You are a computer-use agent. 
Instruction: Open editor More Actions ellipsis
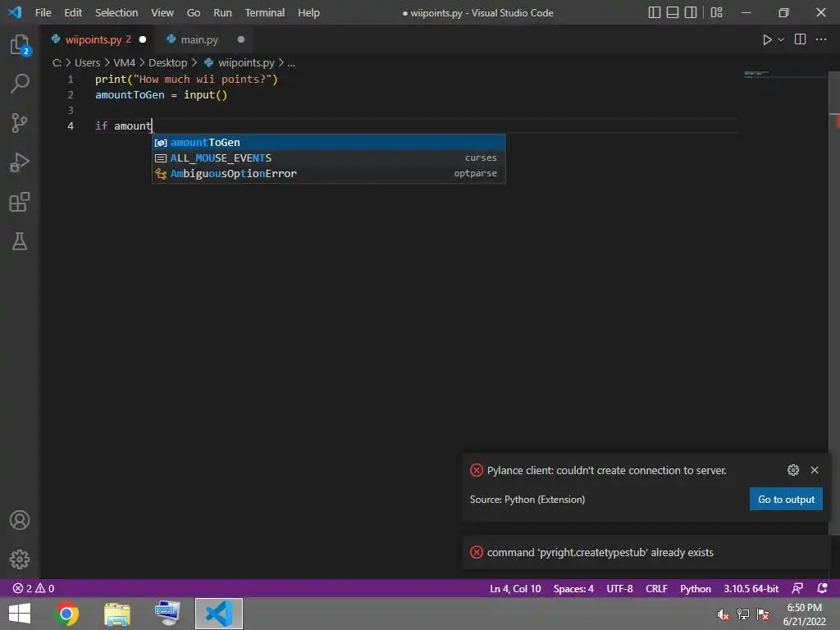(x=820, y=39)
